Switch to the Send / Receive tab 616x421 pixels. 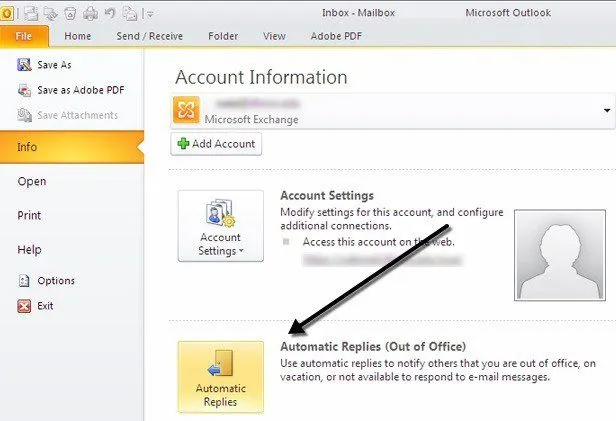pyautogui.click(x=150, y=36)
